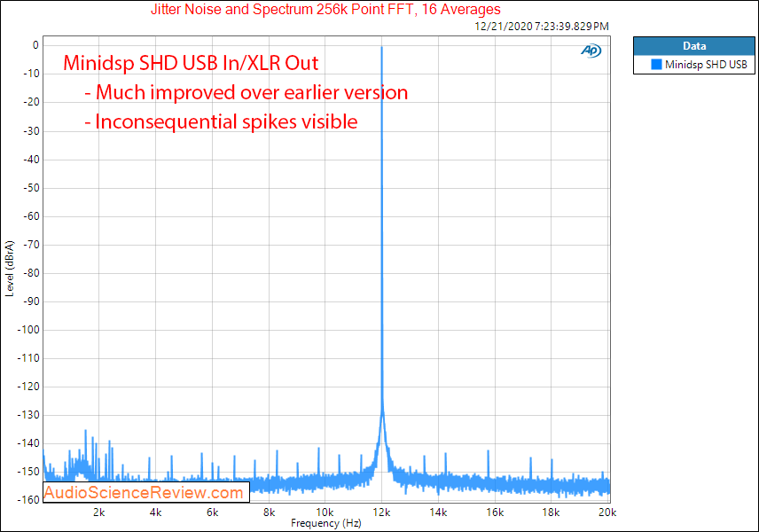The width and height of the screenshot is (759, 532).
Task: Click the -150 level axis tick label
Action: click(29, 472)
